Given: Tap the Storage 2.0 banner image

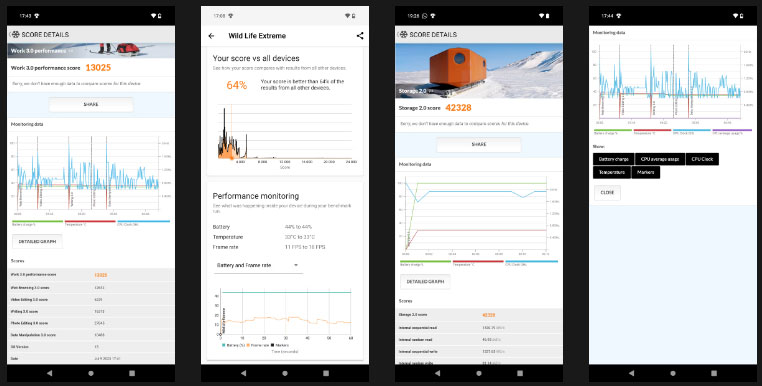Looking at the screenshot, I should 479,70.
